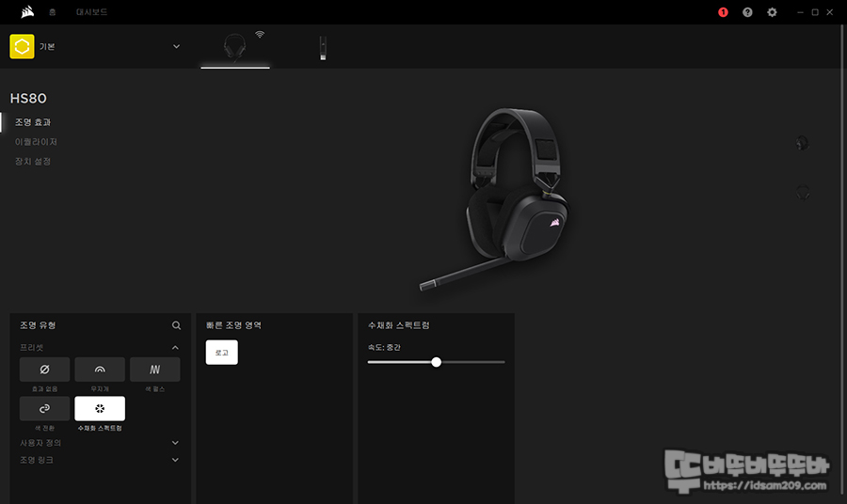The height and width of the screenshot is (504, 847).
Task: Select the 수채화 스펙트럼 (Watercolor Spectrum) preset
Action: coord(100,408)
